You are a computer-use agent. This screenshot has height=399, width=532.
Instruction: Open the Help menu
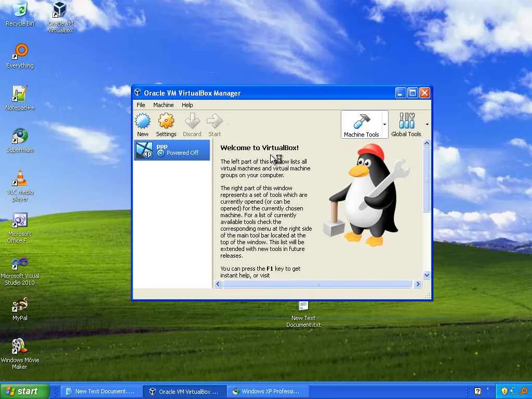tap(187, 105)
